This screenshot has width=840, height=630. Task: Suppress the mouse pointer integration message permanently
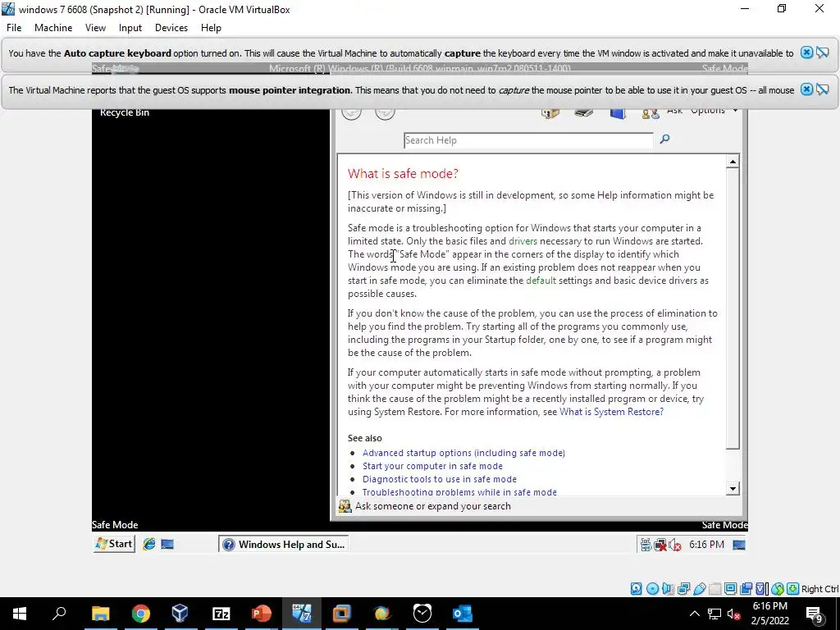823,89
